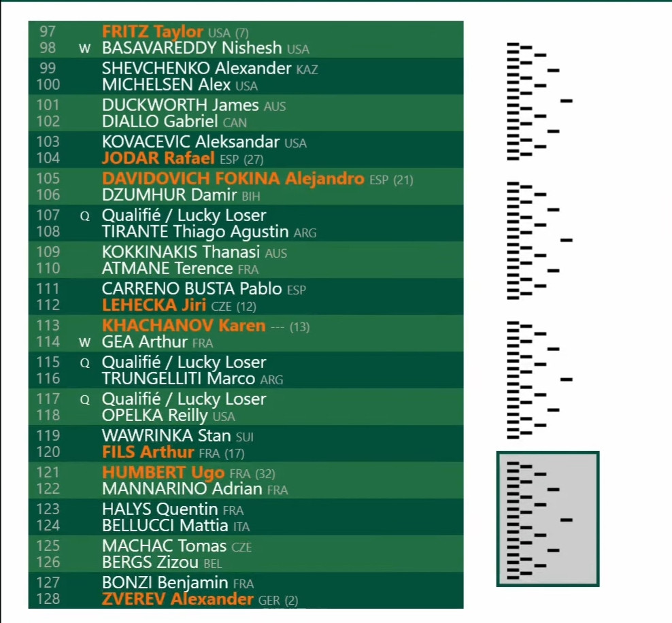Image resolution: width=672 pixels, height=623 pixels.
Task: Open the first bracket section thumbnail
Action: pos(539,101)
